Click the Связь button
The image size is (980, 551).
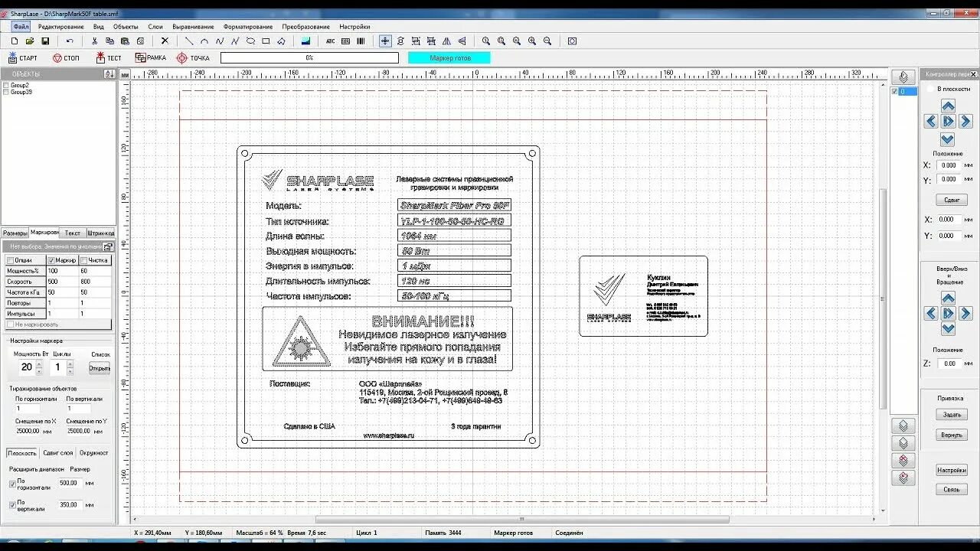pos(952,490)
